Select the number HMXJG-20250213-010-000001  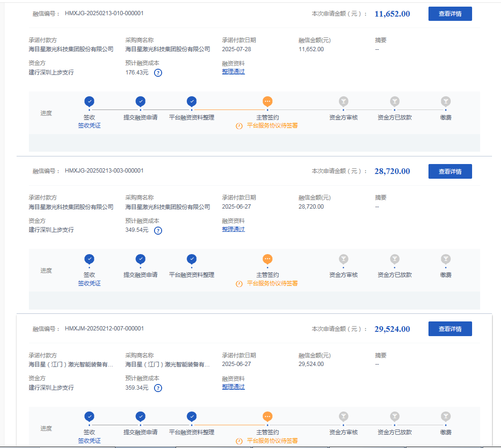[104, 13]
